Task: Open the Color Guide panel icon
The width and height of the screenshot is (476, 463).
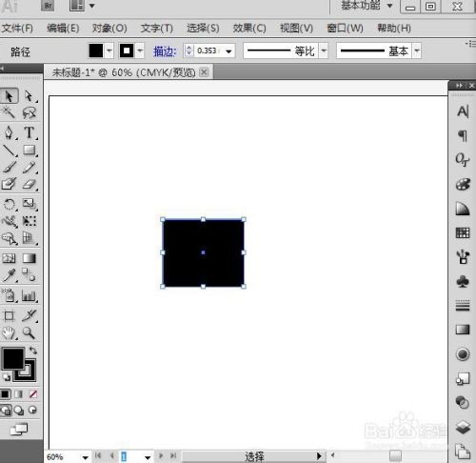Action: (x=463, y=209)
